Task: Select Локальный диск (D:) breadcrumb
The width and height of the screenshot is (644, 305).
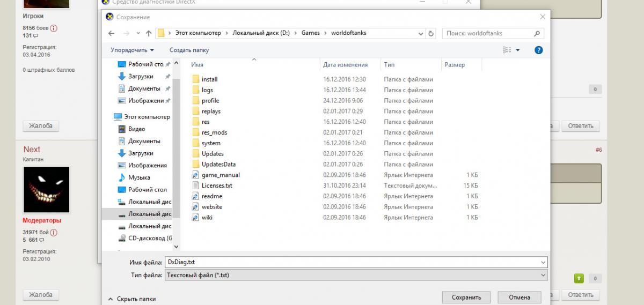Action: tap(261, 33)
